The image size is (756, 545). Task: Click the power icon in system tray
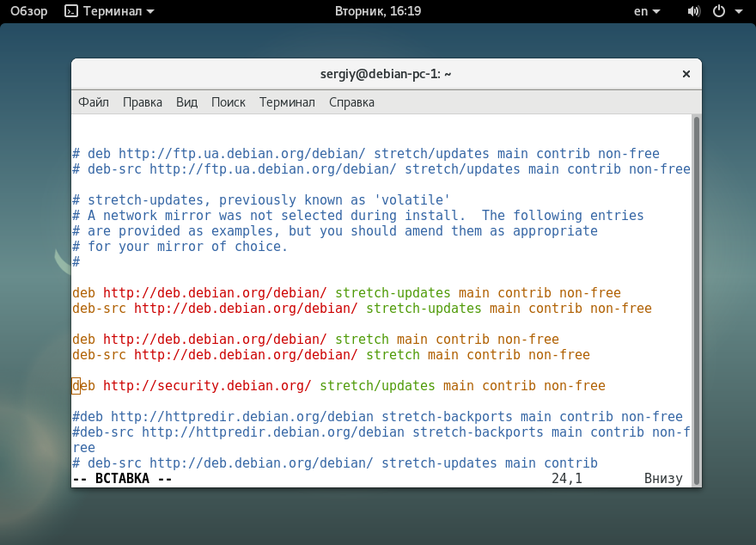click(x=719, y=11)
